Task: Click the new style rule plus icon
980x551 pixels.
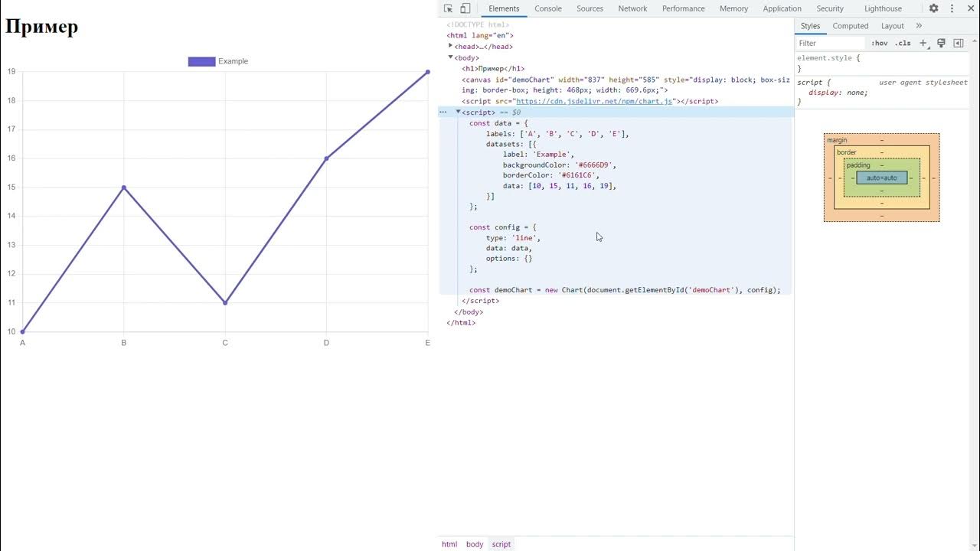Action: pyautogui.click(x=923, y=43)
